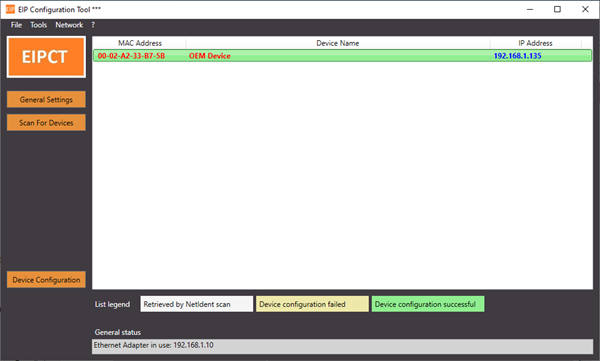The width and height of the screenshot is (600, 361).
Task: Open the File menu
Action: (x=16, y=25)
